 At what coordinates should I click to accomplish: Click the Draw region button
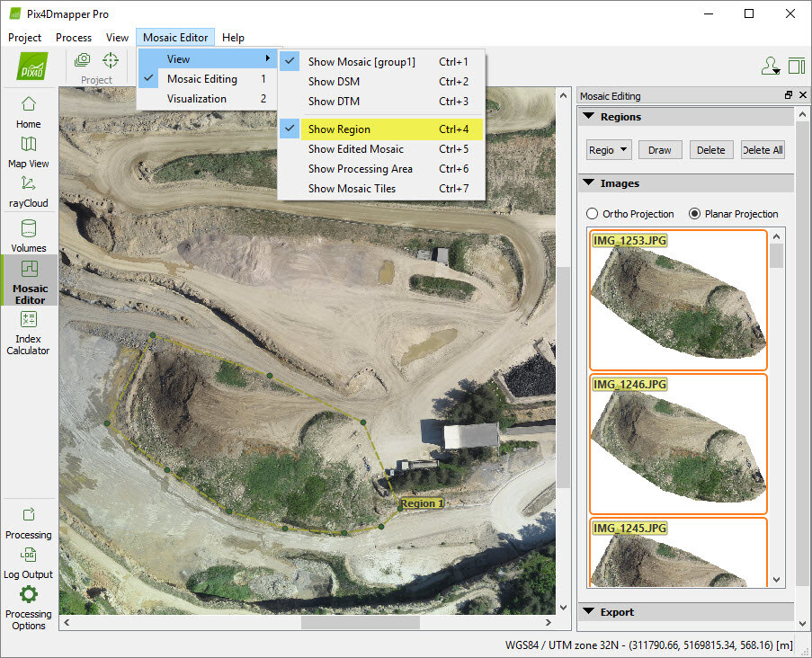point(659,150)
